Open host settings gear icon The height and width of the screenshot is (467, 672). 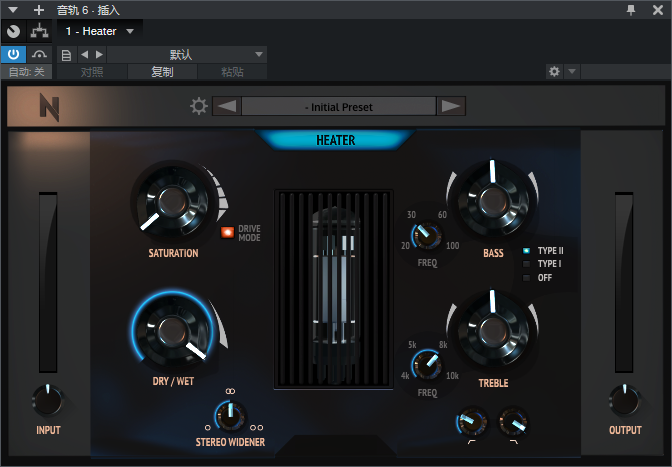555,72
